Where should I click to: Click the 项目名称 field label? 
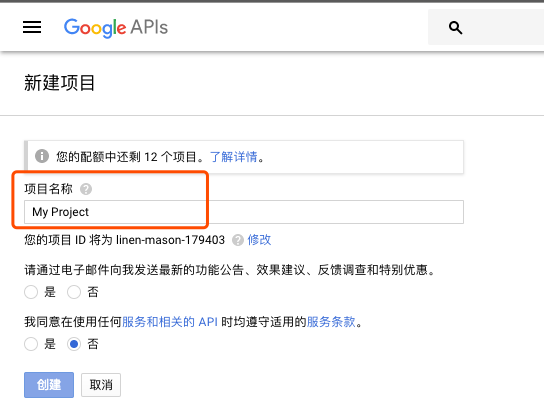tap(49, 189)
